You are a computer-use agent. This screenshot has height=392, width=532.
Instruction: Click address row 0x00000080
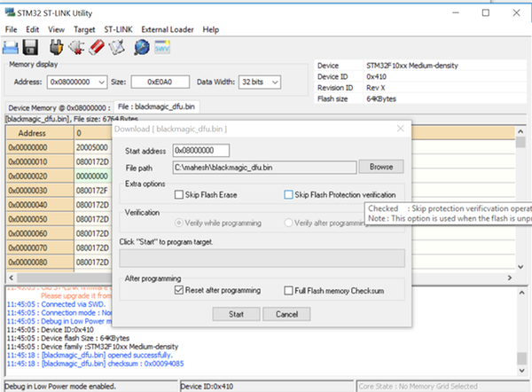tap(40, 263)
